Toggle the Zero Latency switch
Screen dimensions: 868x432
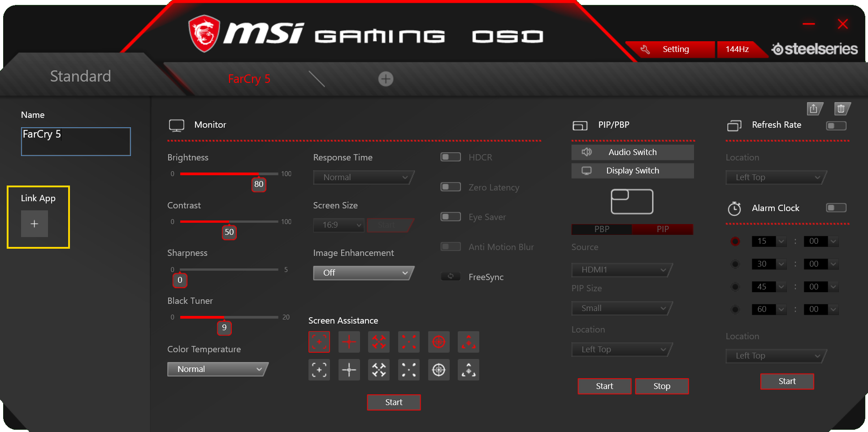click(451, 187)
